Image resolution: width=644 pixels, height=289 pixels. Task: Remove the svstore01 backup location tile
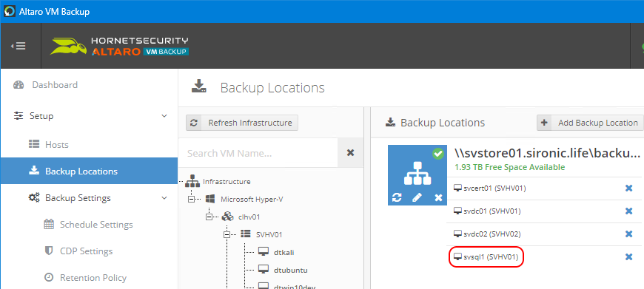point(438,198)
